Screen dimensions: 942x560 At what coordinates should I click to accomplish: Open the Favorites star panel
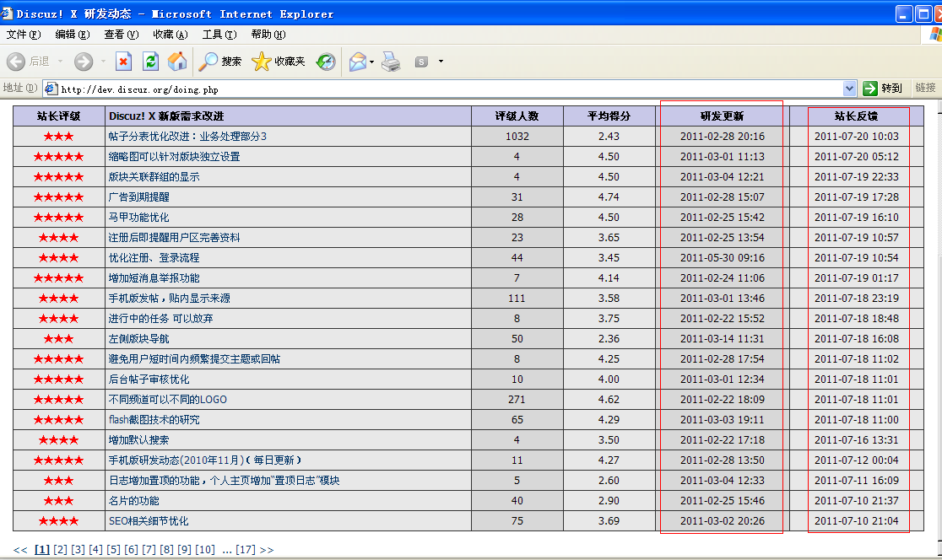coord(279,62)
